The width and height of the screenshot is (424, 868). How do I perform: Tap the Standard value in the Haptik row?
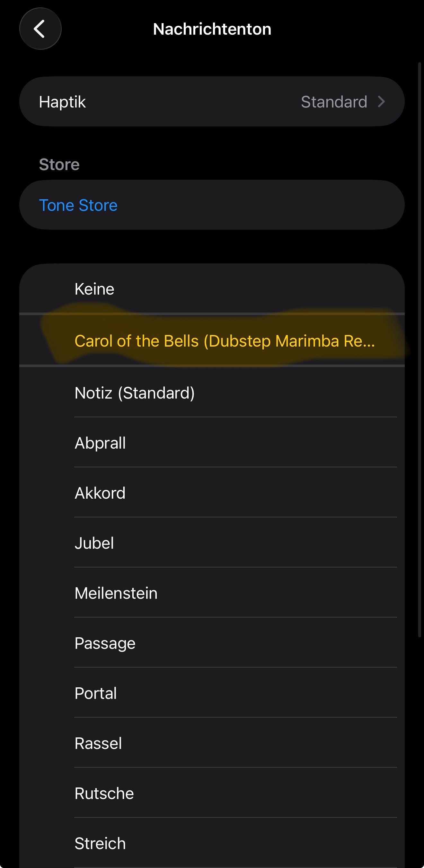[x=334, y=102]
